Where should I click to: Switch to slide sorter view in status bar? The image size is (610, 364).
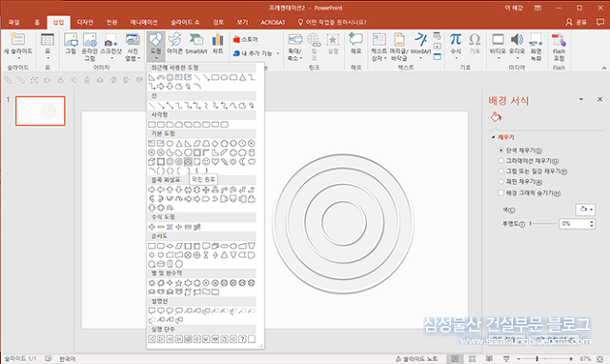tap(472, 358)
